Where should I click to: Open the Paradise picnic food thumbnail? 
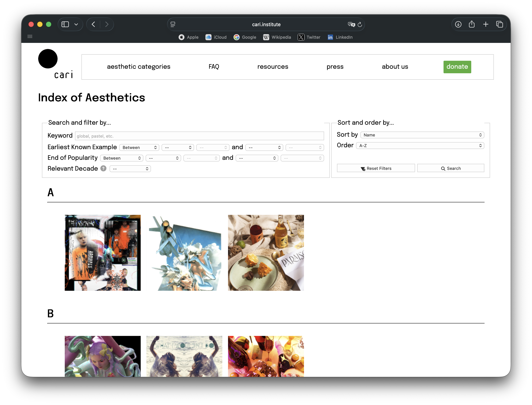(266, 253)
